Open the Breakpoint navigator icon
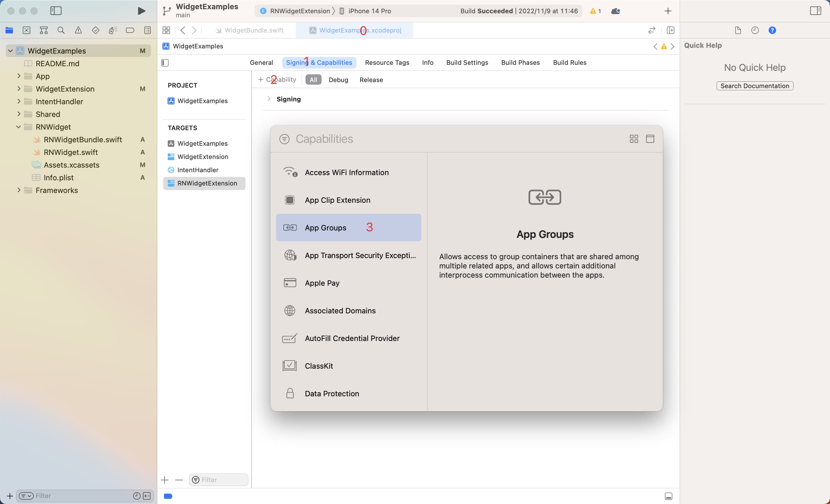830x504 pixels. 130,30
